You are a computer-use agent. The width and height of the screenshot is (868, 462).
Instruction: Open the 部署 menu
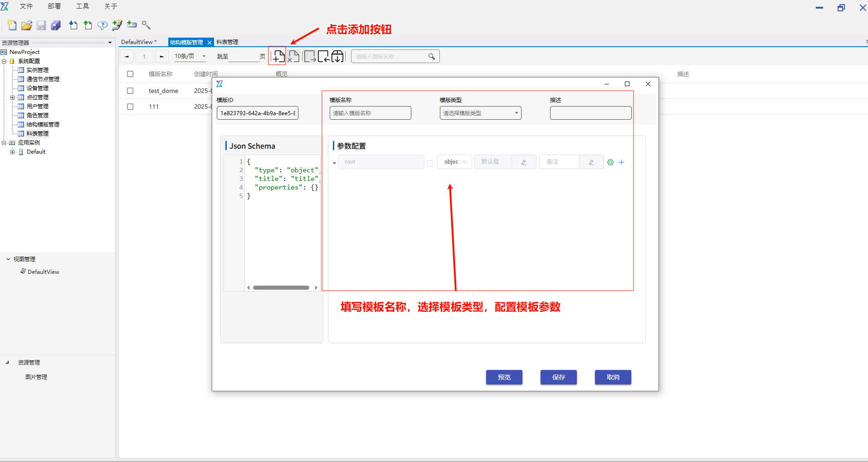coord(54,6)
